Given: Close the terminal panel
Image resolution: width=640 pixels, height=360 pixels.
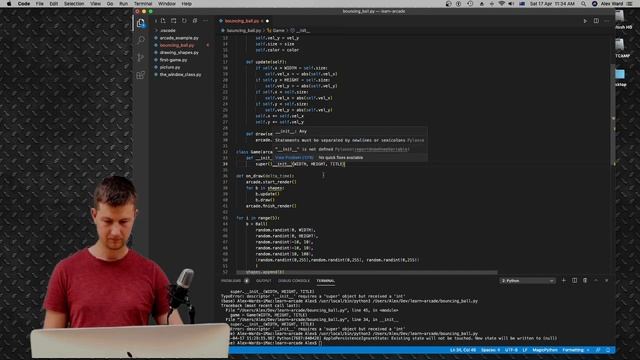Looking at the screenshot, I should [x=607, y=280].
